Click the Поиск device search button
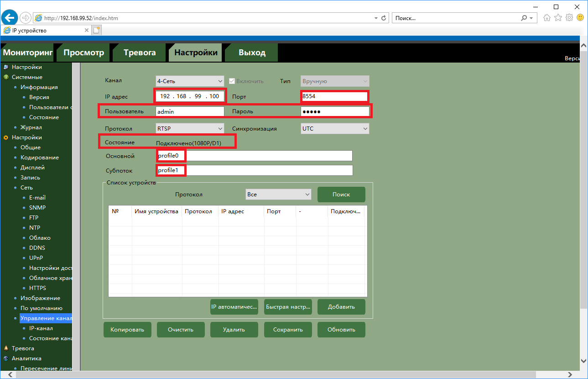The image size is (588, 379). click(341, 195)
